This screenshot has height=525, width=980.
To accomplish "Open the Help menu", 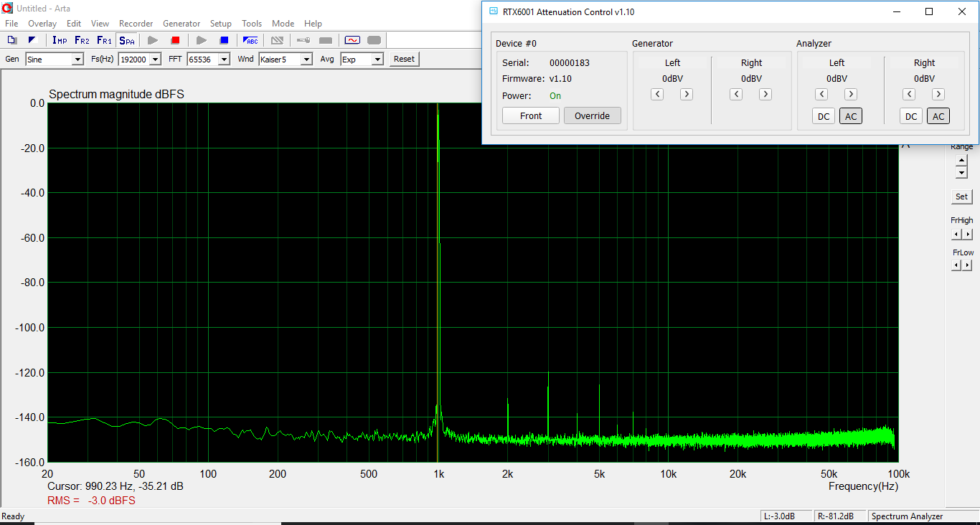I will tap(313, 24).
